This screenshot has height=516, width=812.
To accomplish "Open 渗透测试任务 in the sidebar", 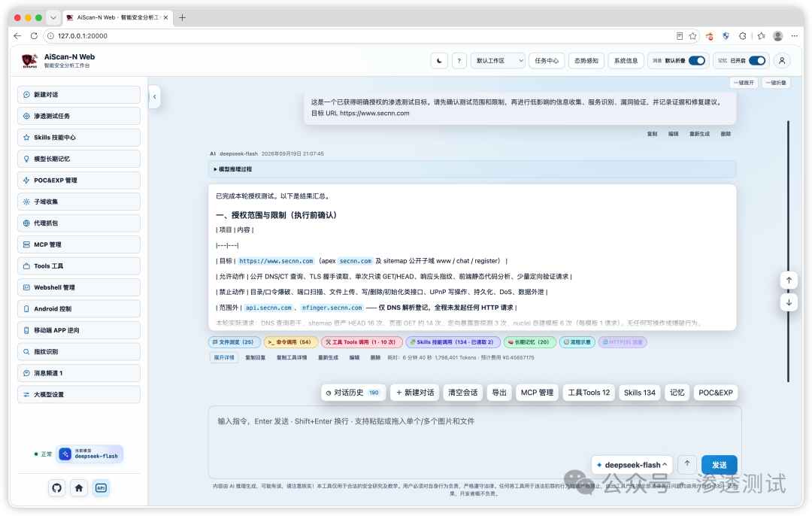I will (x=79, y=116).
